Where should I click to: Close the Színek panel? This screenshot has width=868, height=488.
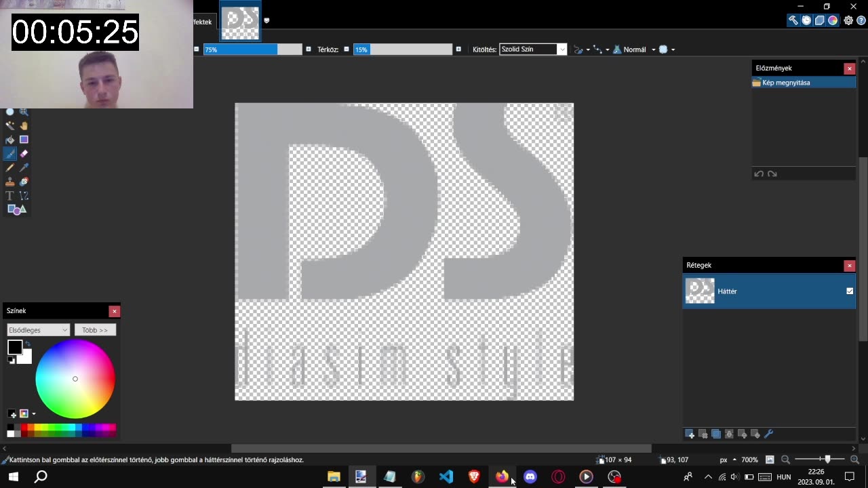point(114,311)
